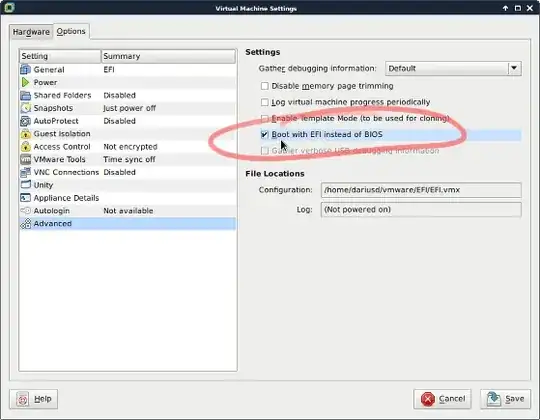Open VMware Tools setting icon
The height and width of the screenshot is (420, 540).
pos(25,159)
